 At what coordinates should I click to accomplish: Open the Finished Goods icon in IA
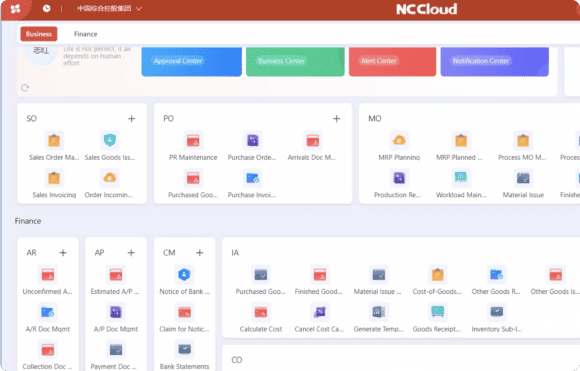pos(320,275)
